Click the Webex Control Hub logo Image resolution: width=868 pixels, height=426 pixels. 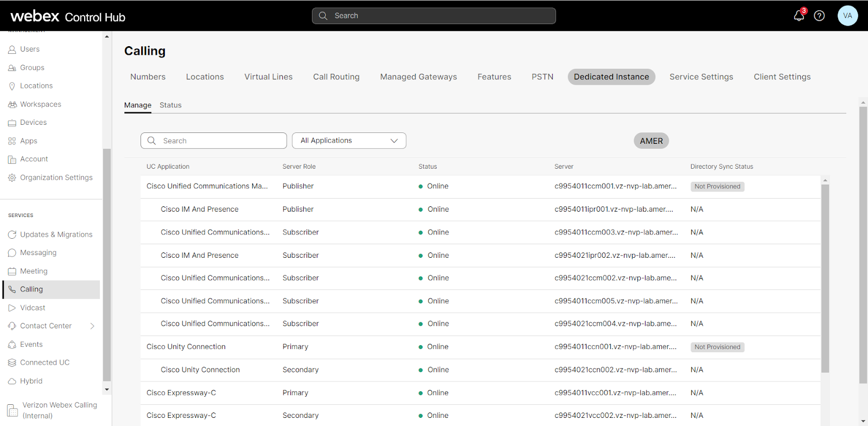click(x=68, y=16)
